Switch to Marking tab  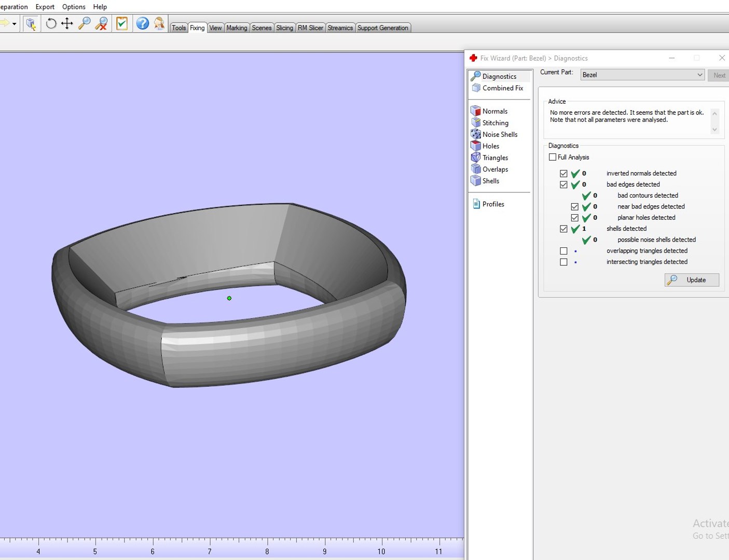(237, 28)
